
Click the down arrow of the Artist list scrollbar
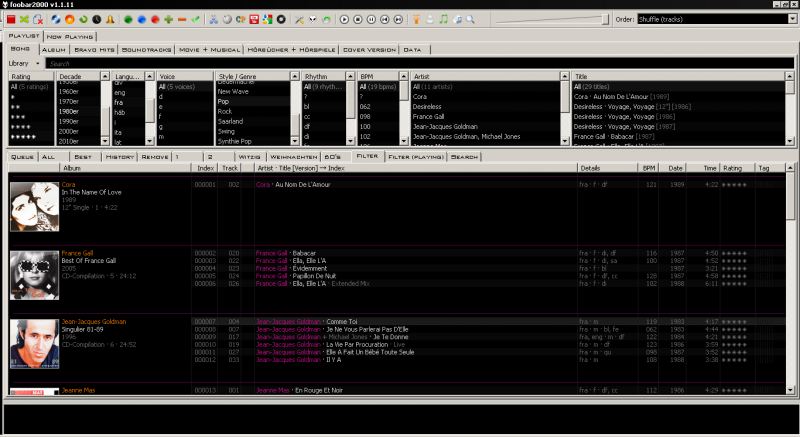point(565,141)
